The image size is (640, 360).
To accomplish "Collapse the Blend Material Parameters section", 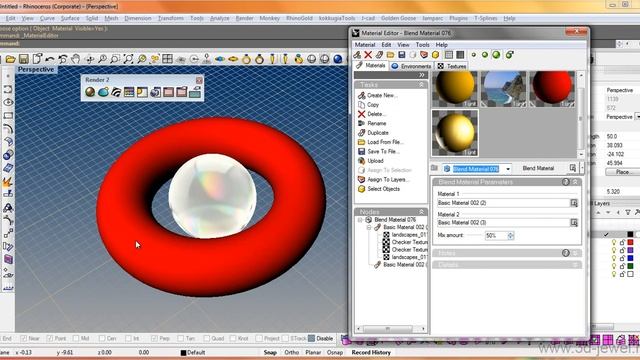I will pyautogui.click(x=575, y=182).
